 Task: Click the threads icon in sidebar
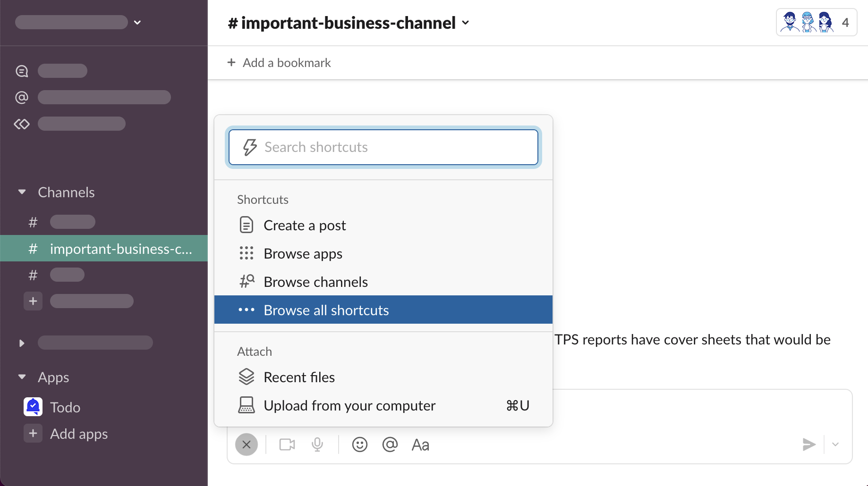pos(22,71)
